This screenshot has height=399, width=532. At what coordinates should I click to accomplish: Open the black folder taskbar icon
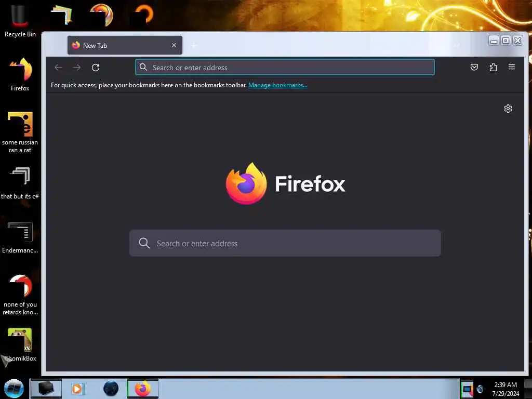[46, 389]
